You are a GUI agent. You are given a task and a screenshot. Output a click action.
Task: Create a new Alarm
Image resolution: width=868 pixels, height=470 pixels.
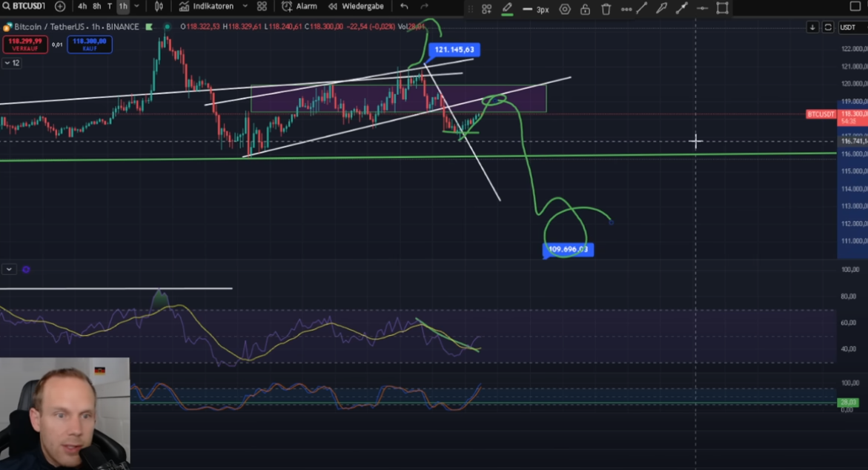299,7
